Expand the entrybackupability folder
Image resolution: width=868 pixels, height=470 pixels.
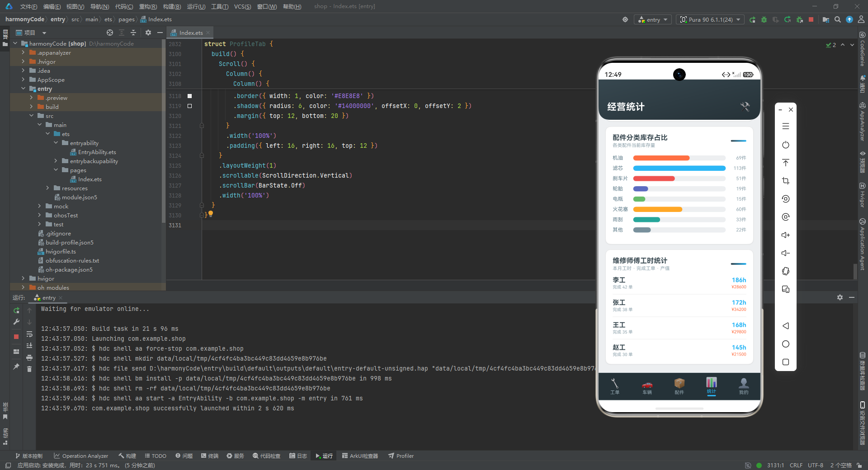pyautogui.click(x=56, y=161)
